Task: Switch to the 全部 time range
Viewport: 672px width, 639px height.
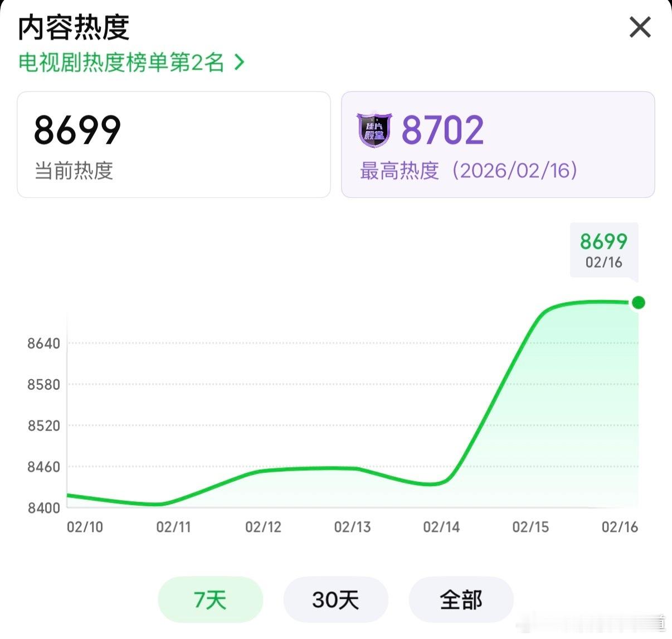Action: coord(461,599)
